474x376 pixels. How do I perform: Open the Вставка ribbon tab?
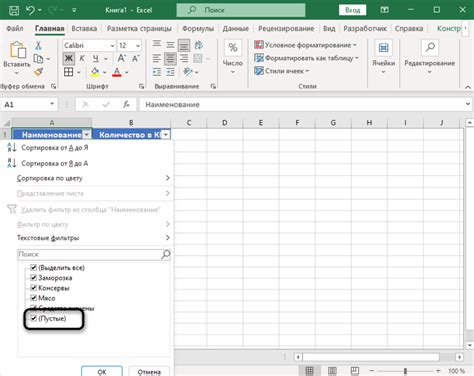(84, 29)
